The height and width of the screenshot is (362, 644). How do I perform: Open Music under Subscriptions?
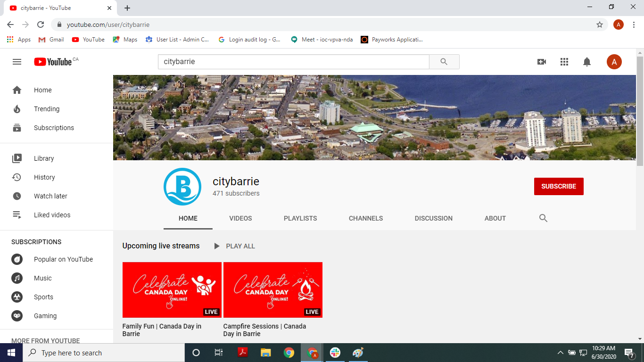pyautogui.click(x=57, y=278)
